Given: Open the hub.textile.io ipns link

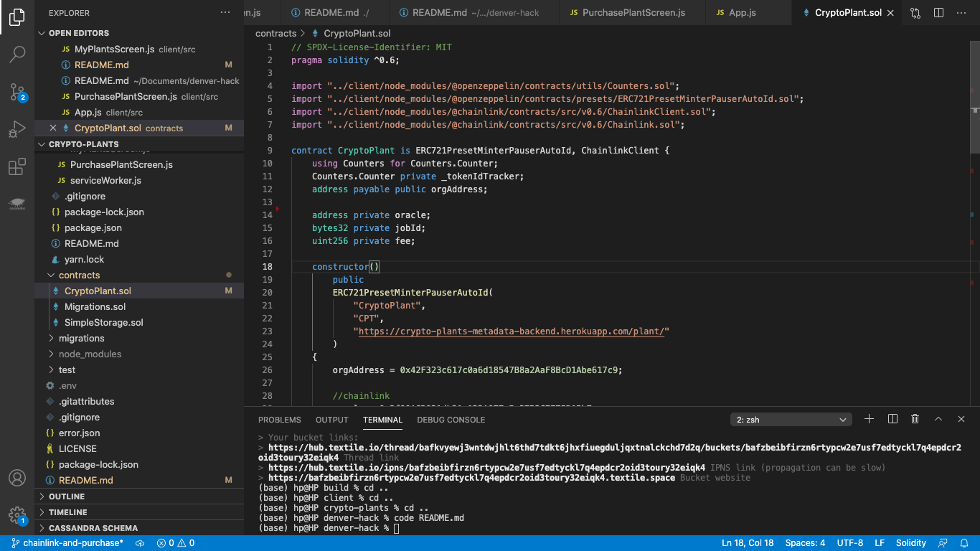Looking at the screenshot, I should pos(486,468).
